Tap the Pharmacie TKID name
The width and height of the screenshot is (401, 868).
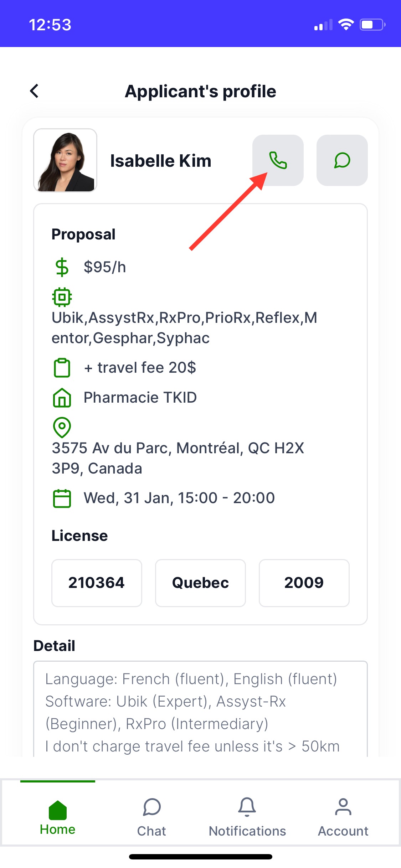pos(140,398)
